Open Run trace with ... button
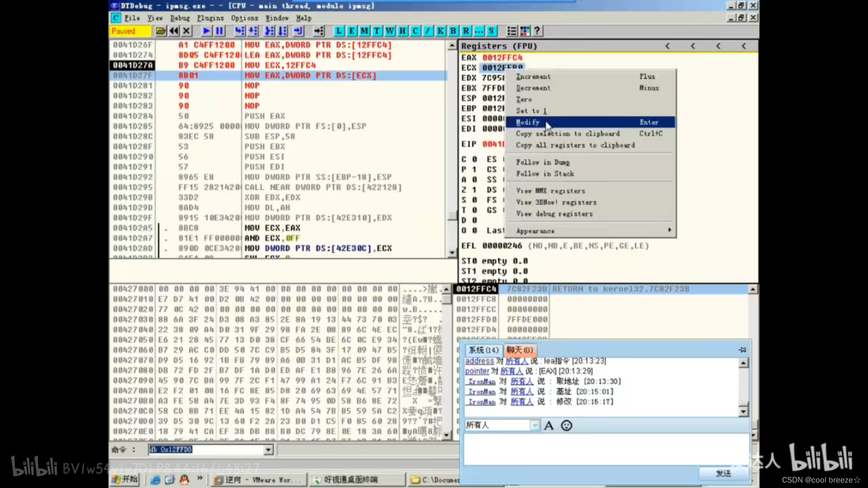868x488 pixels. [x=478, y=31]
